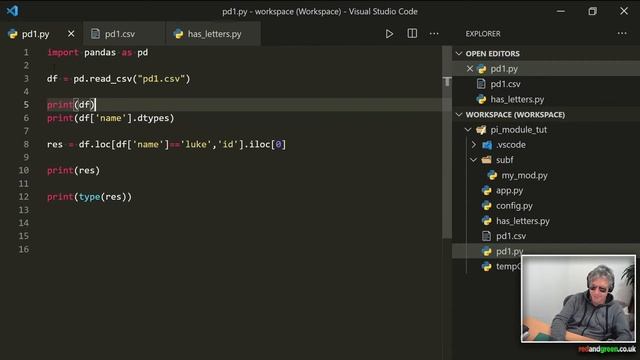This screenshot has height=360, width=640.
Task: Open my_mod.py in subf folder
Action: coord(546,176)
